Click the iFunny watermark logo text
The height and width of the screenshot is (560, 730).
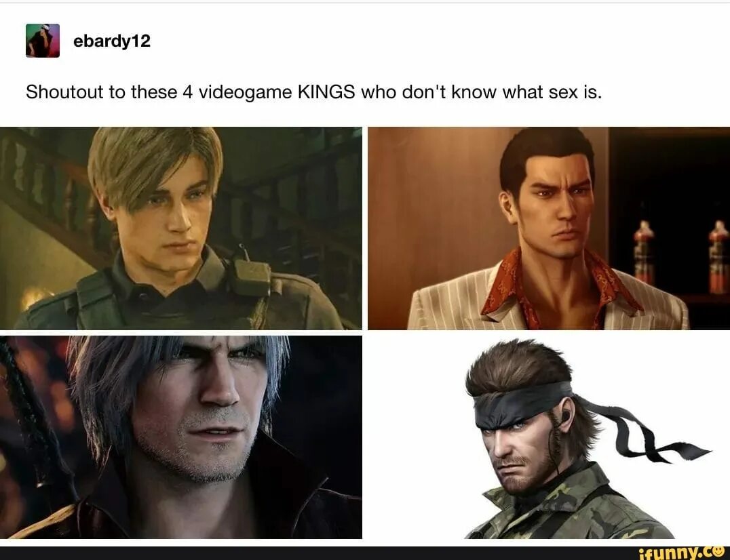674,553
